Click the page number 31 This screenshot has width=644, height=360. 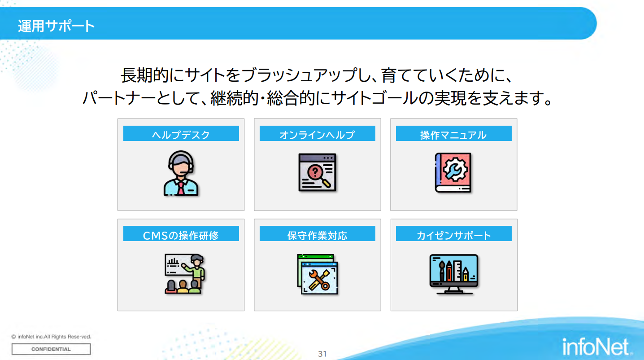click(x=322, y=354)
